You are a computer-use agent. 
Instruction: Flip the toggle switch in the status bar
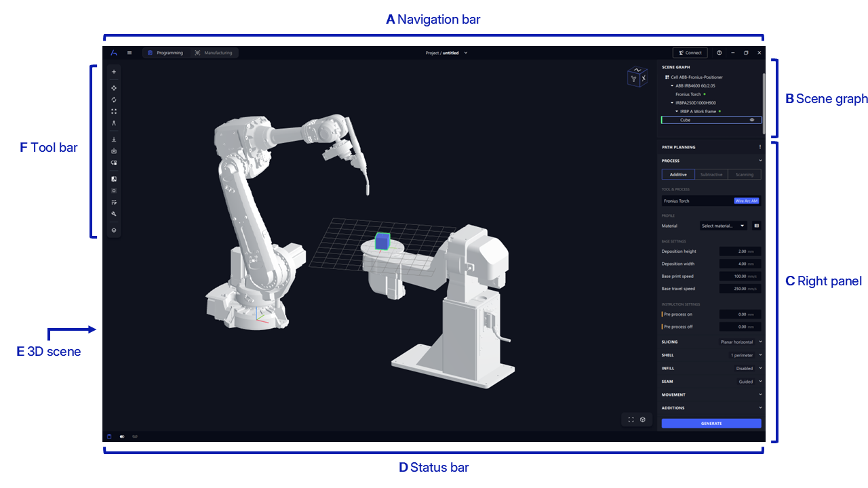[x=122, y=436]
